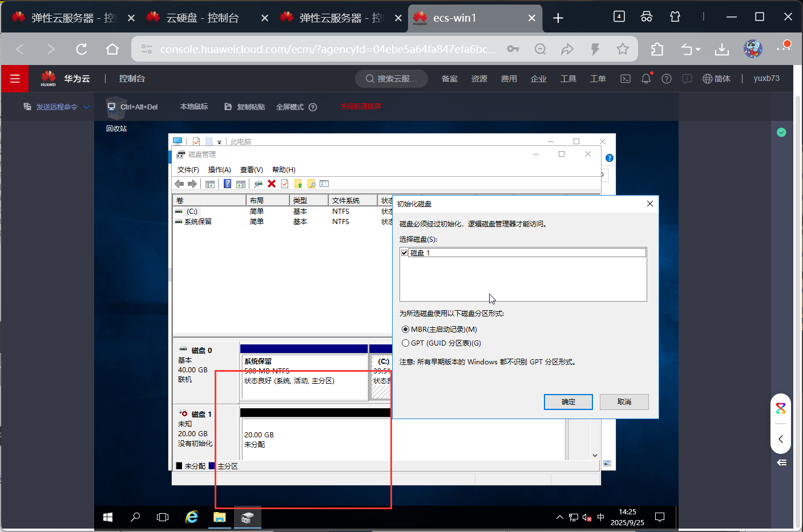Expand the quick access toolbar dropdown arrow
Screen dimensions: 803x532
[219, 142]
